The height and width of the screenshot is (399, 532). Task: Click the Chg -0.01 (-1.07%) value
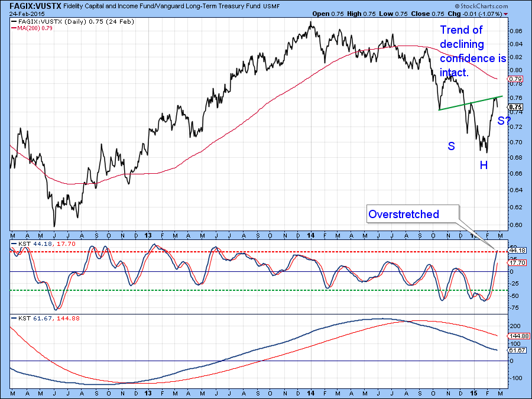point(475,14)
